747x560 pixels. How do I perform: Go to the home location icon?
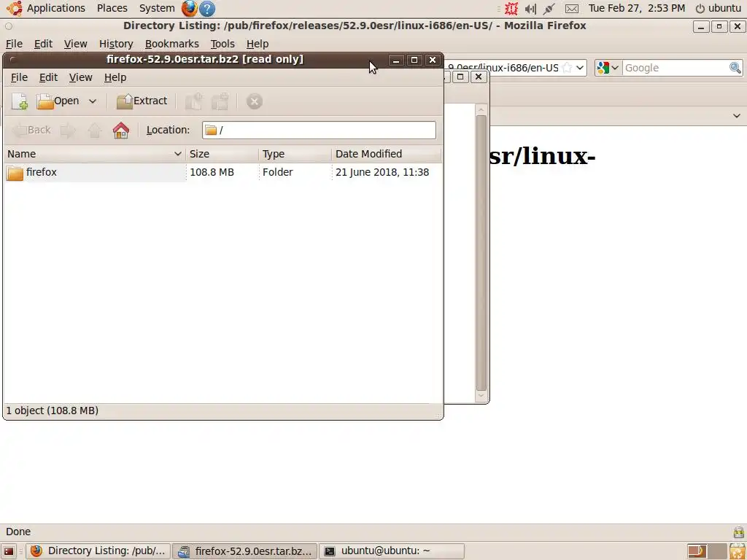pyautogui.click(x=120, y=130)
